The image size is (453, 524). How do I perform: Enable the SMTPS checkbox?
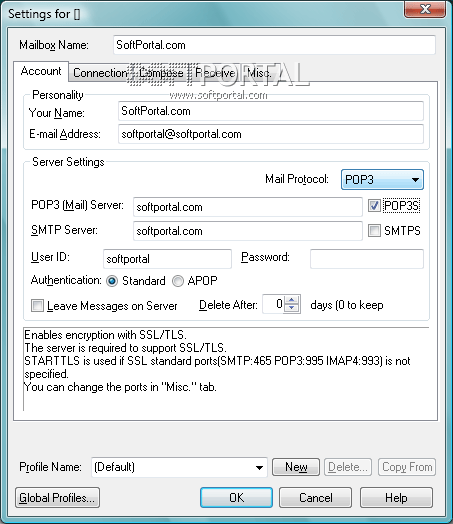click(x=374, y=231)
